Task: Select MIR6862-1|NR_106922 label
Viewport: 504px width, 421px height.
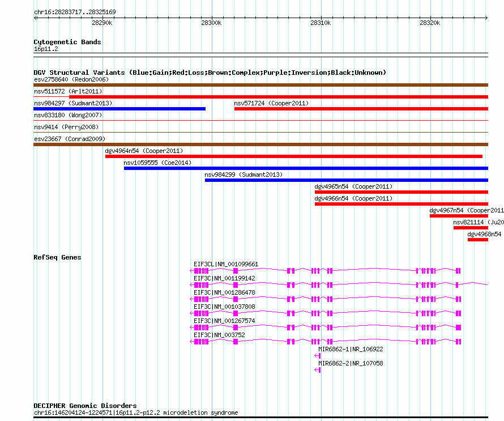Action: point(351,349)
